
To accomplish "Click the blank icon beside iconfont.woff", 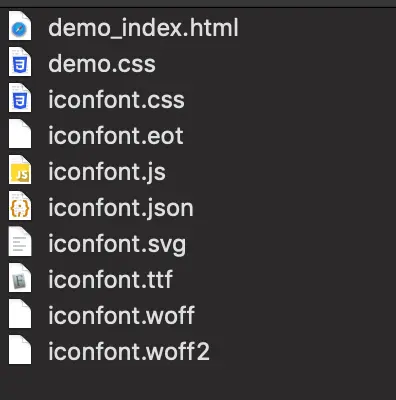I will coord(20,314).
